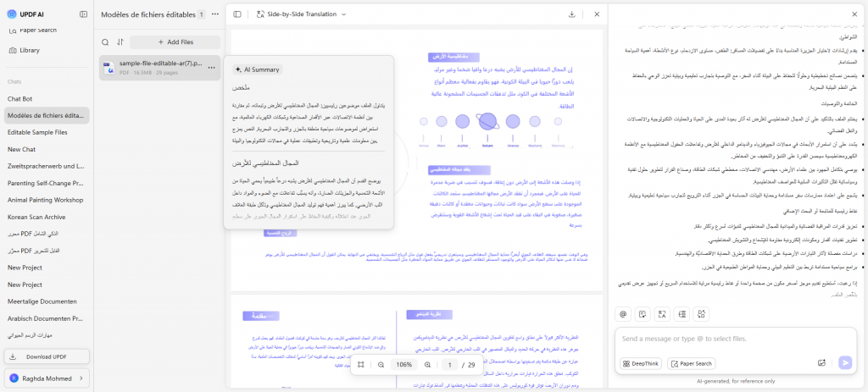The image size is (868, 392).
Task: Send the chat message
Action: 845,362
